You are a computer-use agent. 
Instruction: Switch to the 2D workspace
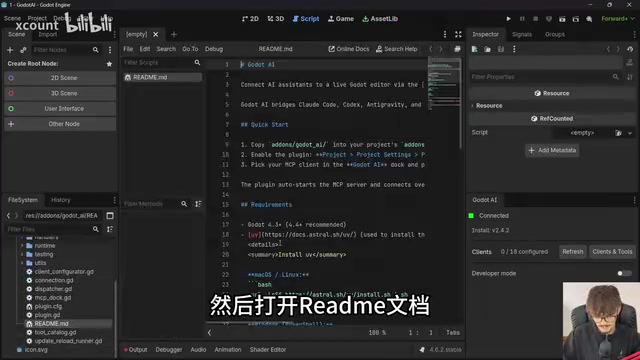point(250,19)
